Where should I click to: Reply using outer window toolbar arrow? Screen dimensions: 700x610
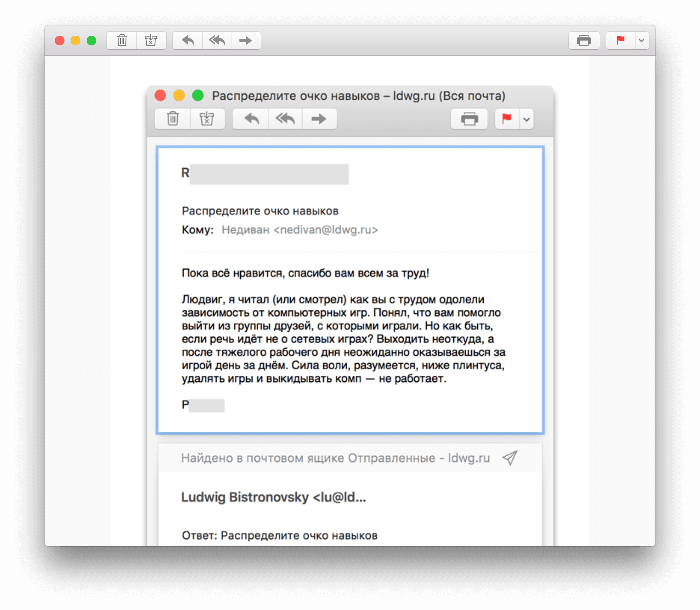coord(188,41)
